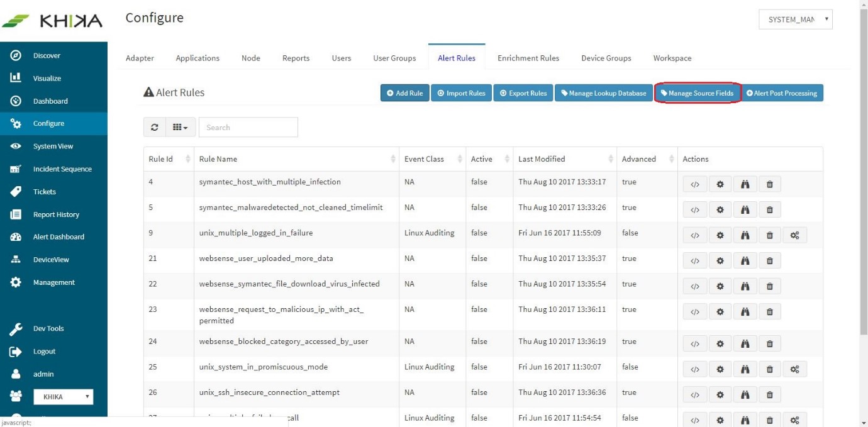Image resolution: width=868 pixels, height=427 pixels.
Task: Sort by Last Modified column
Action: (x=565, y=159)
